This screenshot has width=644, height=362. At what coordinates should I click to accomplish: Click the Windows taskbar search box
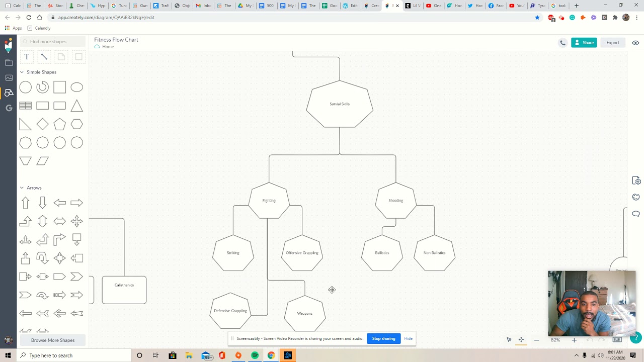coord(73,355)
